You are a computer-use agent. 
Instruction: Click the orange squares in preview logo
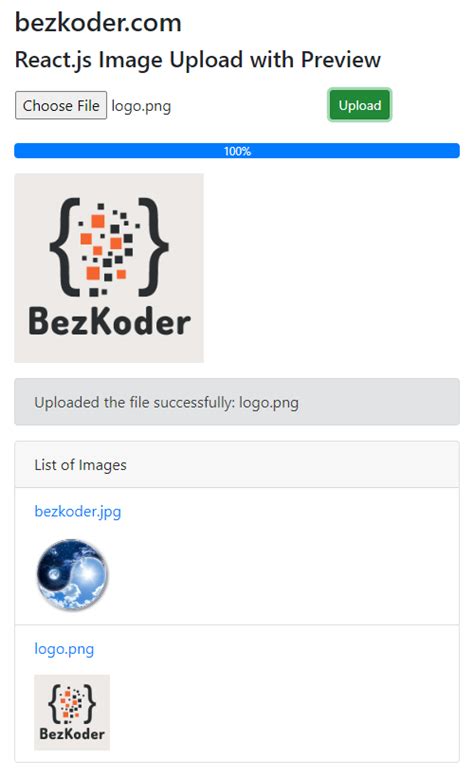(103, 247)
